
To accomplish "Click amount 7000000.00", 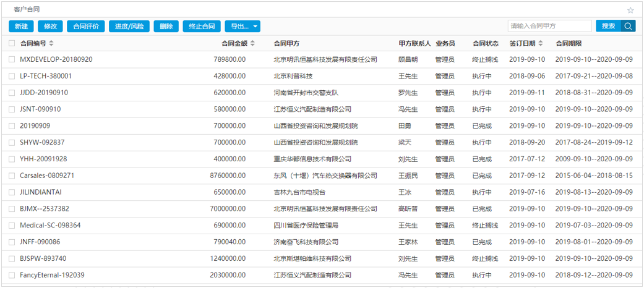I will (x=228, y=209).
